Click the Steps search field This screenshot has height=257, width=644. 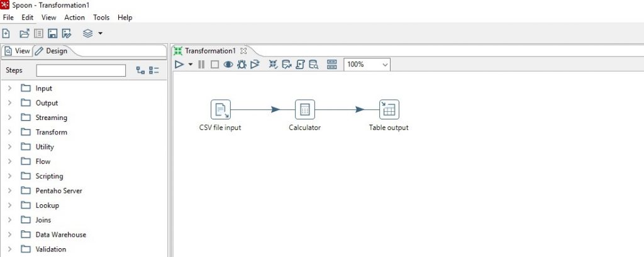tap(81, 70)
